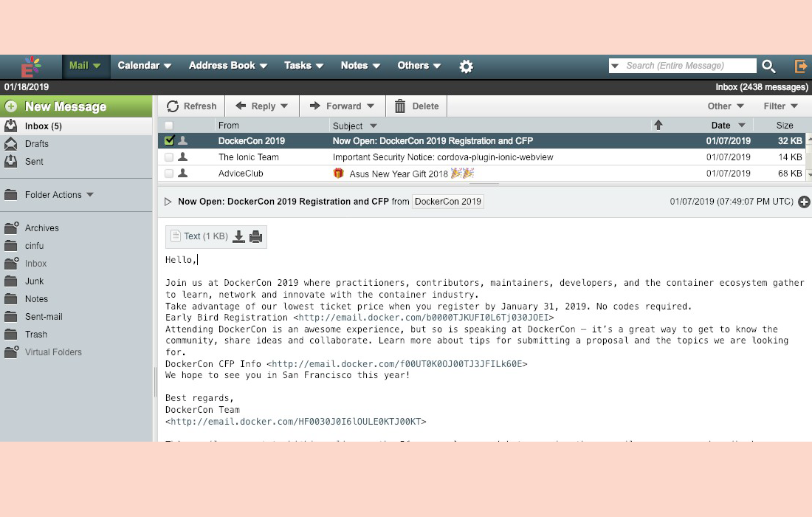Sort messages by the Size column
Screen dimensions: 812x517
[x=785, y=126]
